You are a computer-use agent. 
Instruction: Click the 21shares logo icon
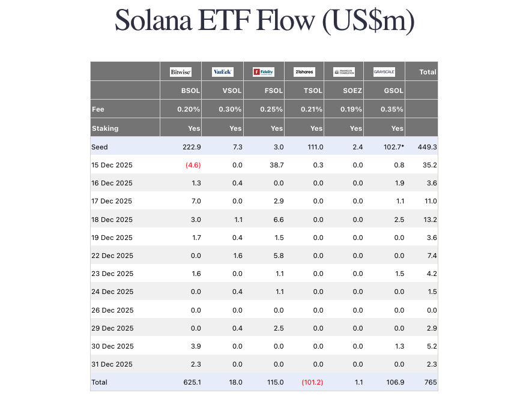[304, 72]
